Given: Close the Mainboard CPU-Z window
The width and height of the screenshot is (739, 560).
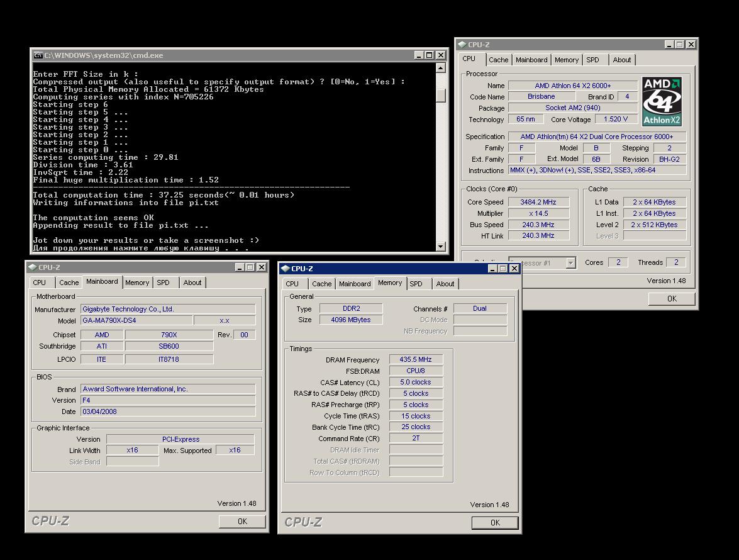Looking at the screenshot, I should [x=262, y=267].
